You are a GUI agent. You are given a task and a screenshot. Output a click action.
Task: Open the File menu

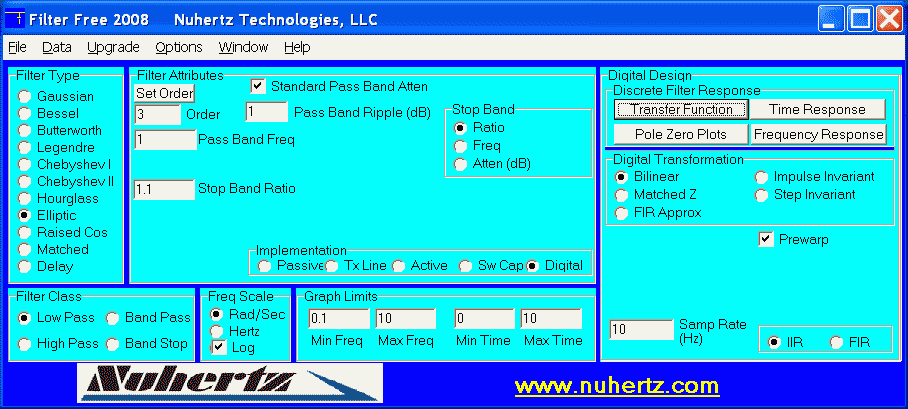click(x=17, y=48)
